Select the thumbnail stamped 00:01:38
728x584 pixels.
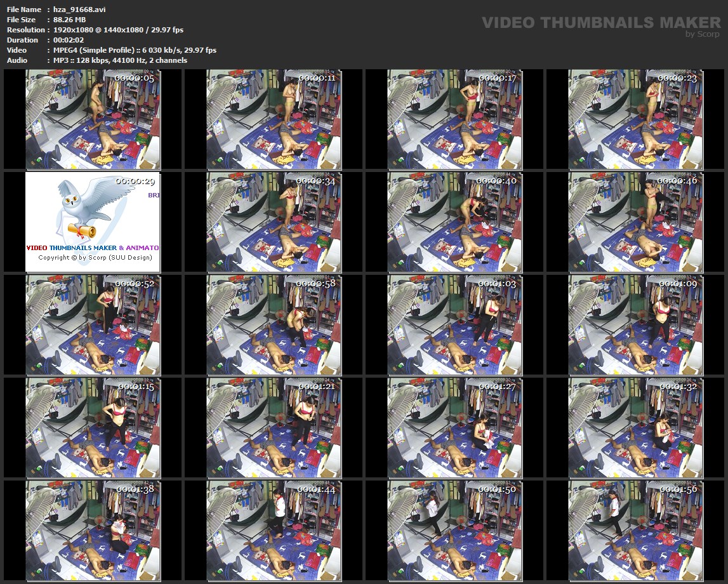(x=93, y=531)
